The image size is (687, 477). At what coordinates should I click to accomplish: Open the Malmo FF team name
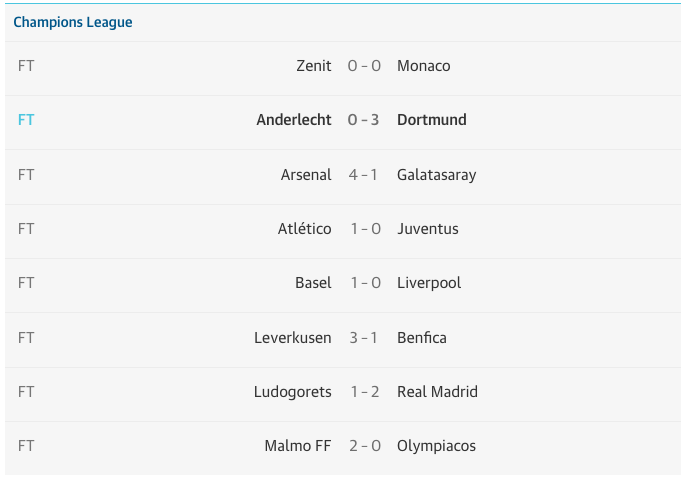pyautogui.click(x=298, y=445)
